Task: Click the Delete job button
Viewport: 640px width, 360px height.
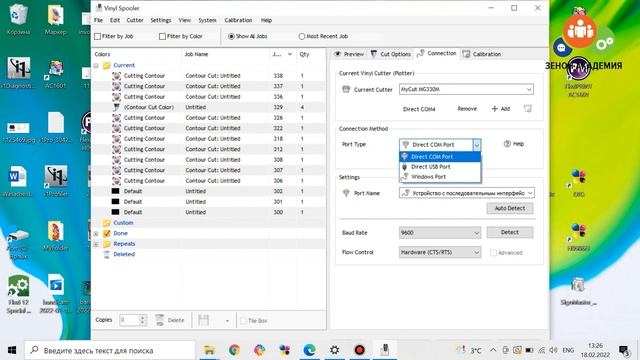Action: point(170,320)
